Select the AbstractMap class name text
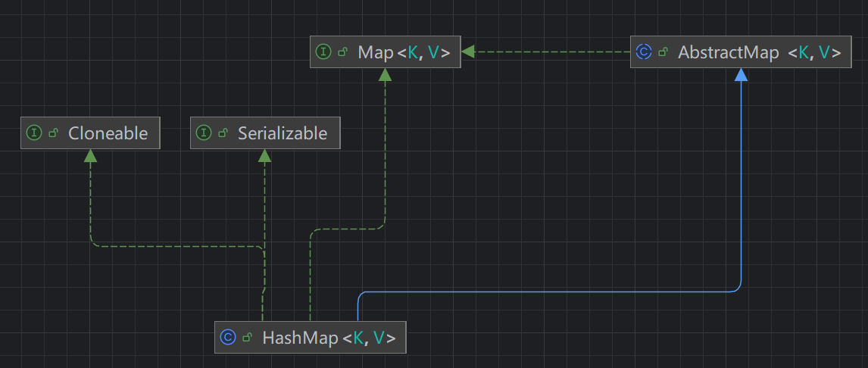 [x=728, y=52]
